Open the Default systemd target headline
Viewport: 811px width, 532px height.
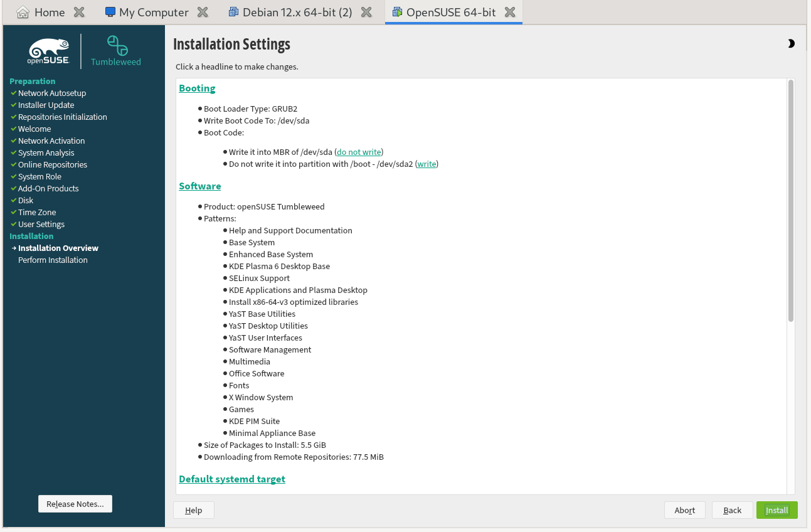(x=232, y=479)
